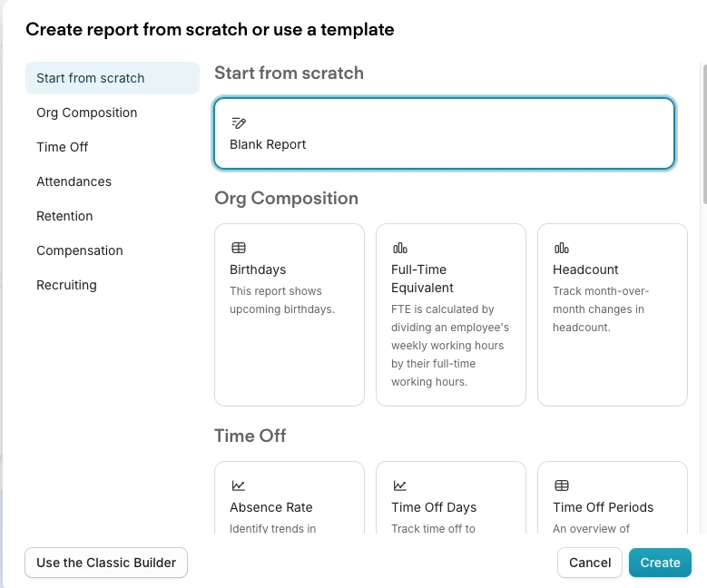Click the Birthdays table icon
The height and width of the screenshot is (588, 707).
[239, 248]
